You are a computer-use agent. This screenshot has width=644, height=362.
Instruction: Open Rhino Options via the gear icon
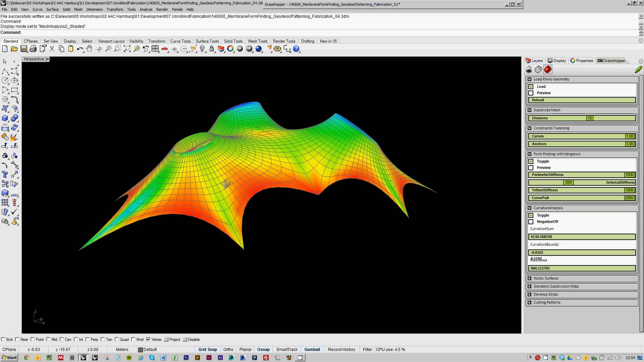[x=278, y=49]
